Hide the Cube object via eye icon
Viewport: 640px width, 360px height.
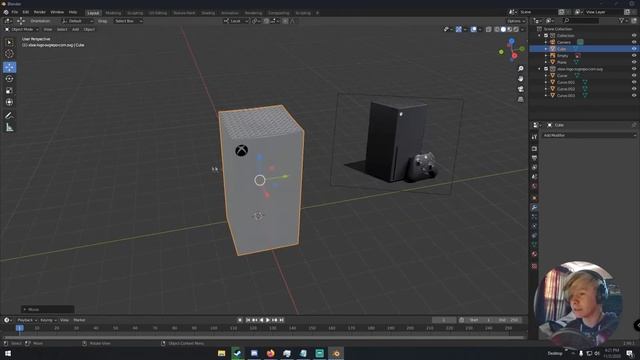634,49
